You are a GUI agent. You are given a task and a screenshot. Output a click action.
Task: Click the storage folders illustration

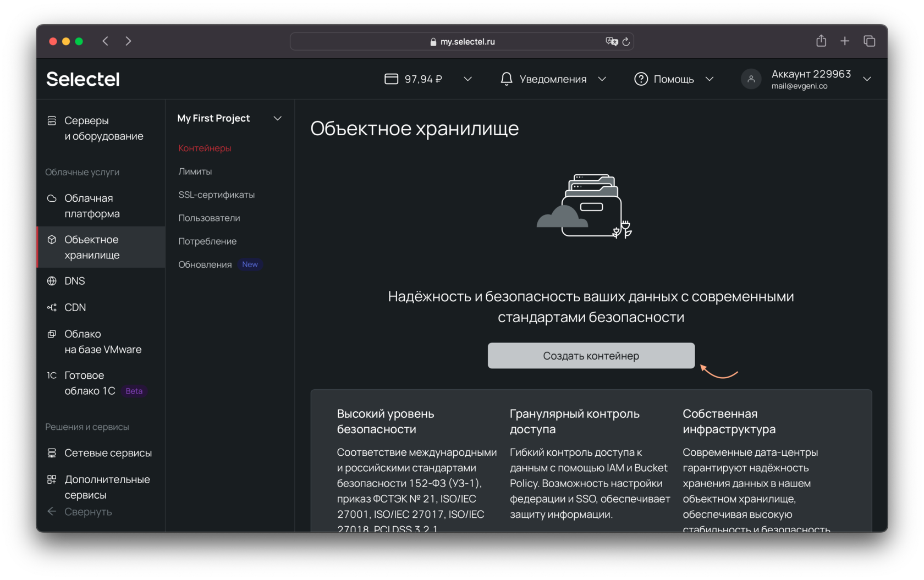[585, 206]
